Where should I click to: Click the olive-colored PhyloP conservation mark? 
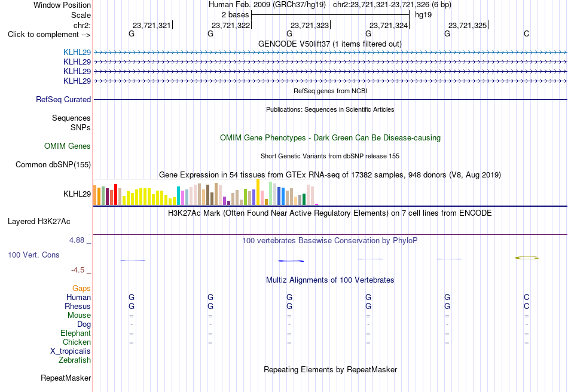coord(527,258)
